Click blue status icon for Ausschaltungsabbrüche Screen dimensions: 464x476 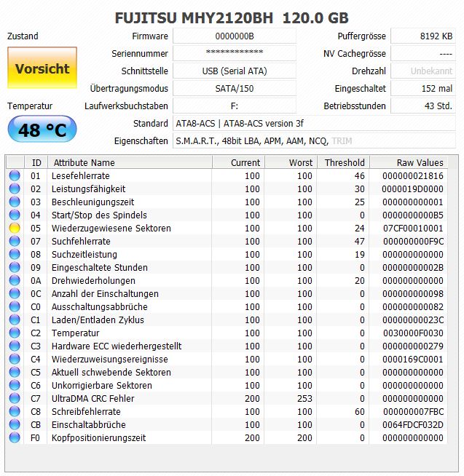click(x=15, y=306)
